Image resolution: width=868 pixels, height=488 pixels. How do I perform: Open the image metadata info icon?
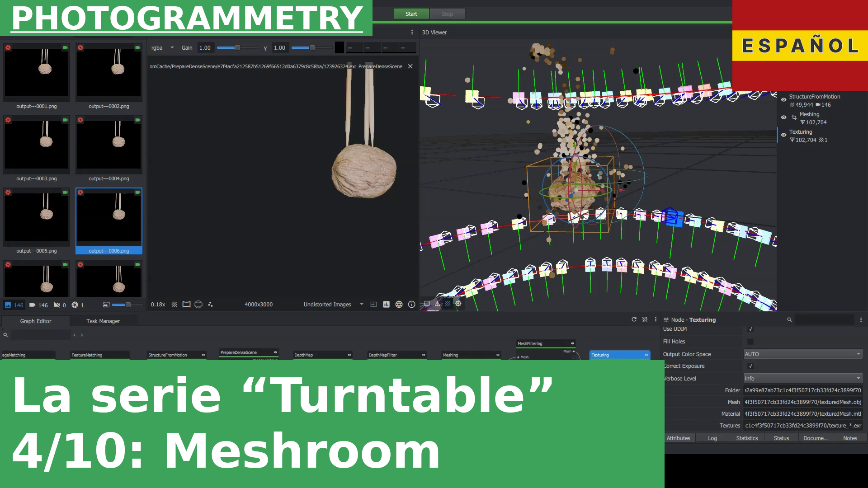tap(411, 305)
